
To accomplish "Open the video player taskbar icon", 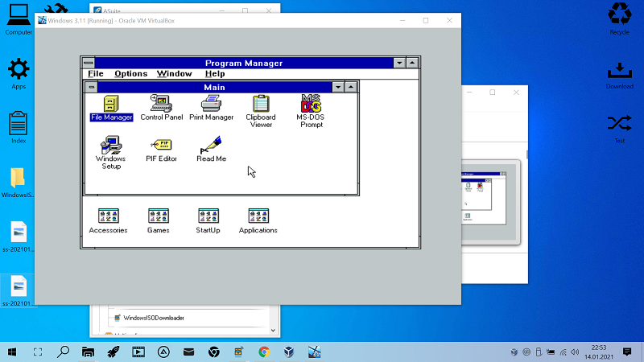I will [x=138, y=352].
